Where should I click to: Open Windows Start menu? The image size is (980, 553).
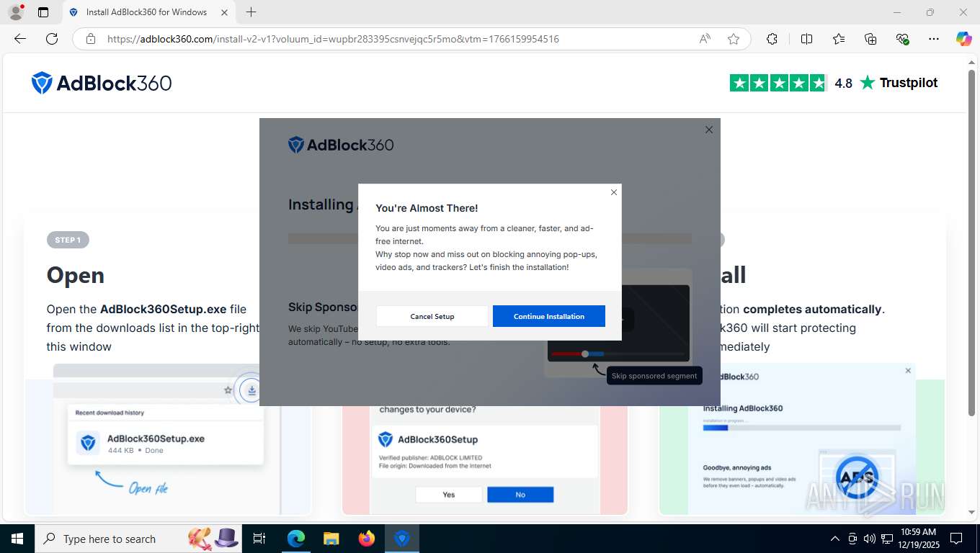coord(17,539)
